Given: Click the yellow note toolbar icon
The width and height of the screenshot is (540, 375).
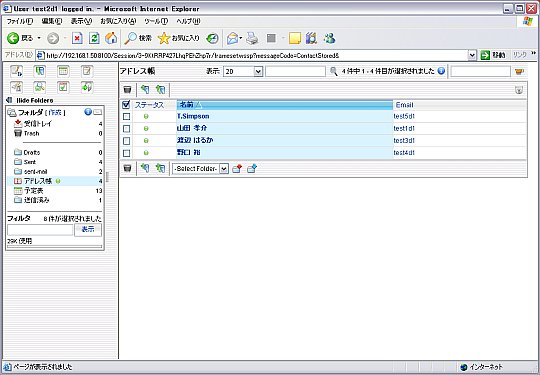Looking at the screenshot, I should tap(295, 38).
